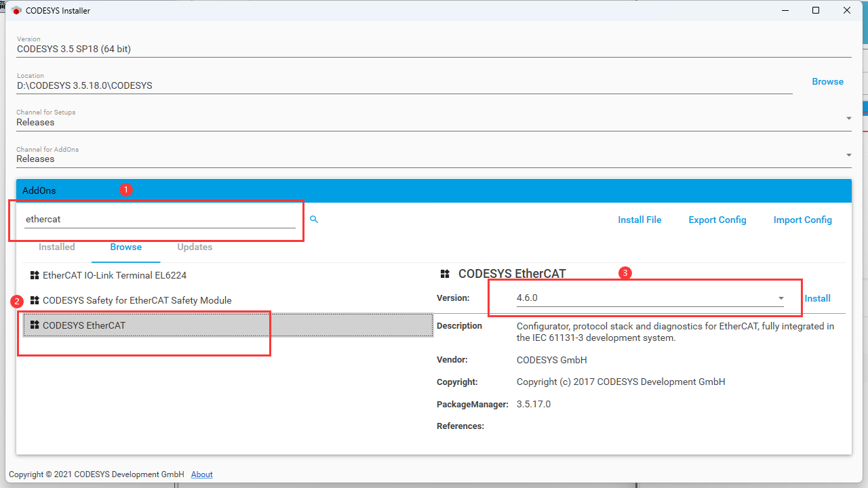
Task: Click the CODESYS Installer title bar icon
Action: (17, 10)
